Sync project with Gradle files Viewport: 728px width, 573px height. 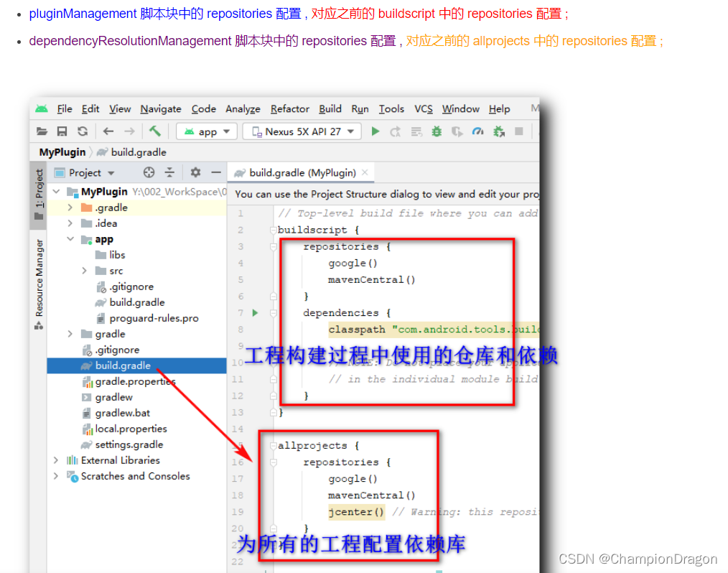click(82, 131)
